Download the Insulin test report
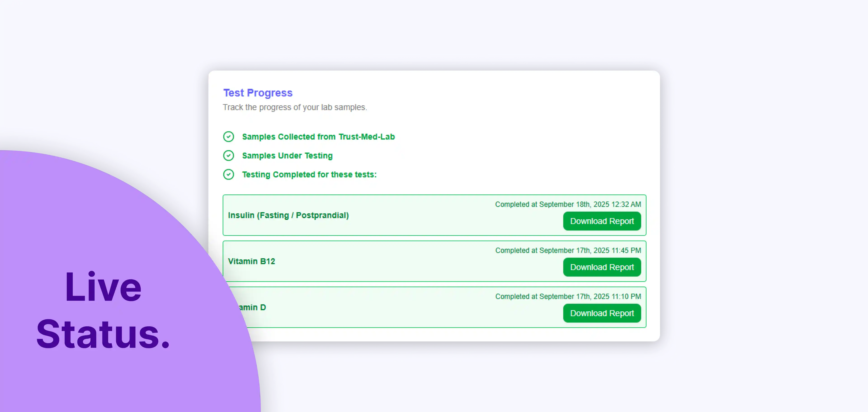Screen dimensions: 868x412 click(x=602, y=221)
